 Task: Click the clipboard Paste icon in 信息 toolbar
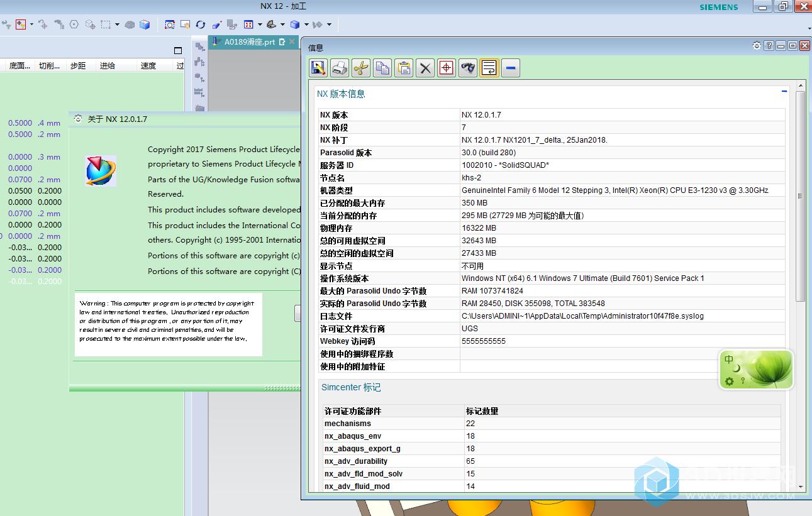[404, 68]
